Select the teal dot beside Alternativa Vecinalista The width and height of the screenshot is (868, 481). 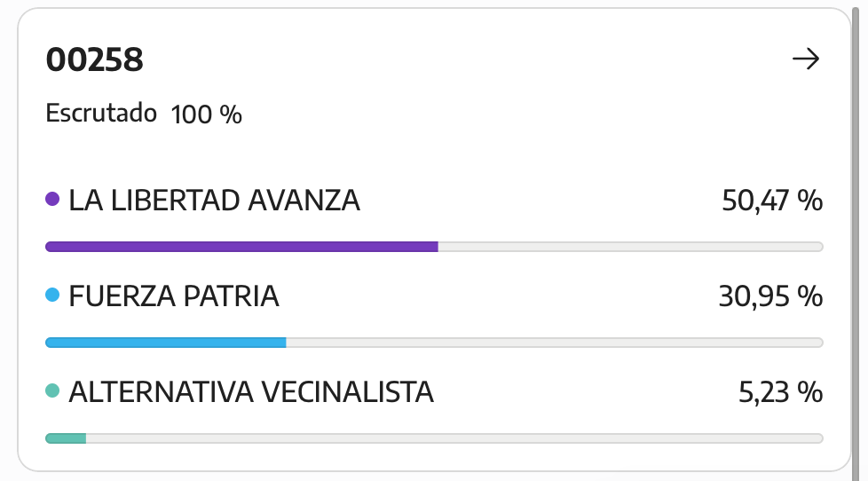(52, 390)
